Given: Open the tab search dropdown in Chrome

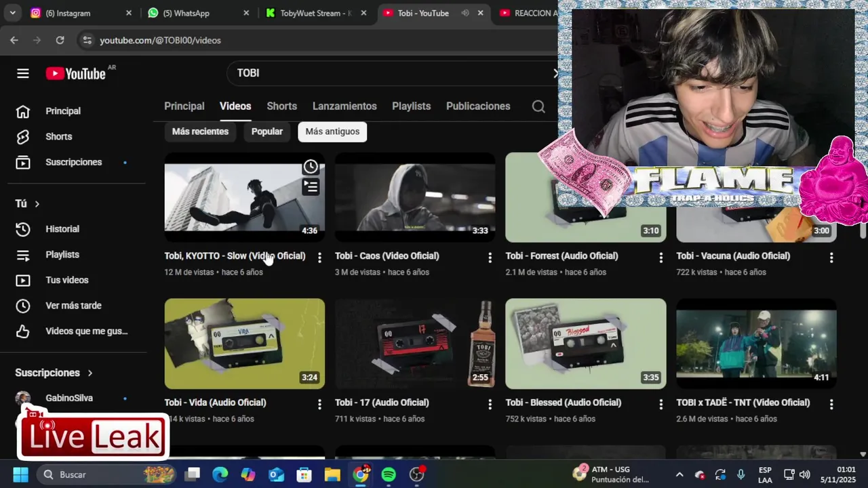Looking at the screenshot, I should pos(13,13).
